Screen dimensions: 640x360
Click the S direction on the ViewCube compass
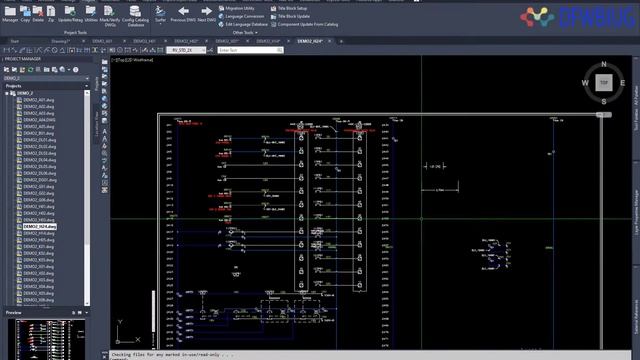[x=604, y=101]
